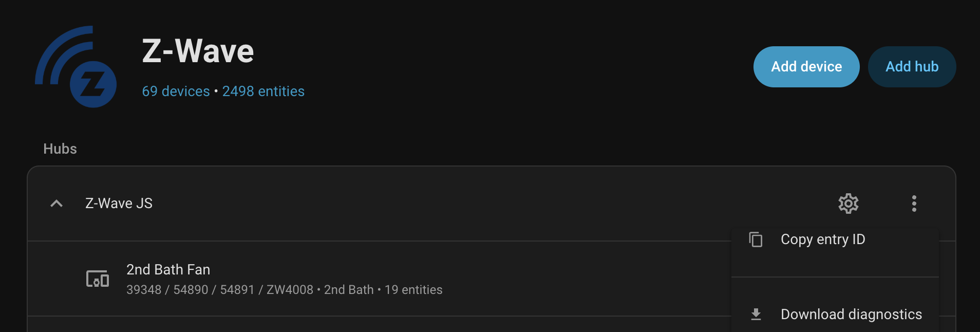980x332 pixels.
Task: Click the 2nd Bath area label
Action: tap(349, 290)
